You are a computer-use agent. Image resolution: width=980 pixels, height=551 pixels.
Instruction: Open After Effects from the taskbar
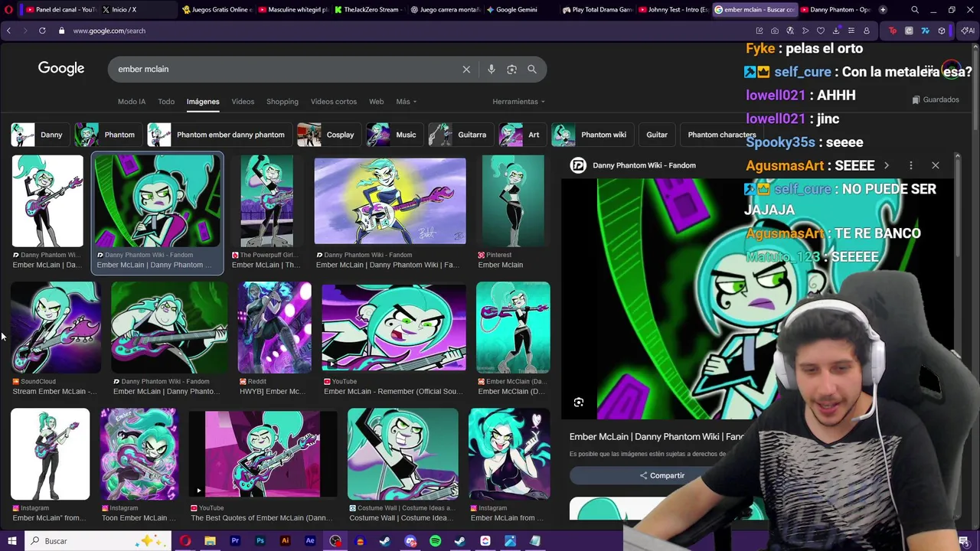pos(310,541)
